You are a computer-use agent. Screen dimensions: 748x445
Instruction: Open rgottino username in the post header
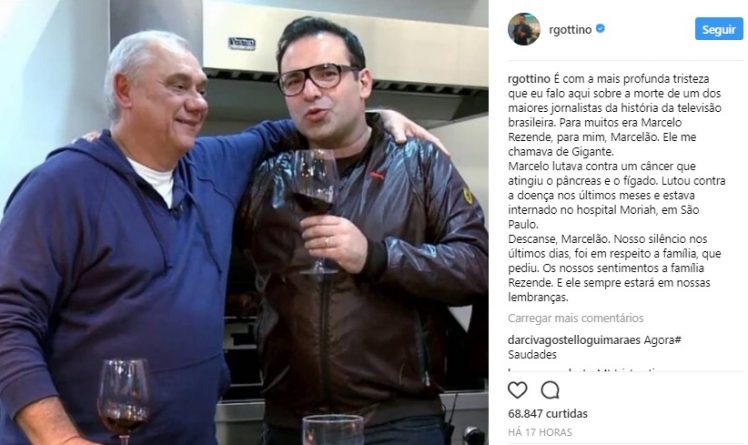(570, 30)
